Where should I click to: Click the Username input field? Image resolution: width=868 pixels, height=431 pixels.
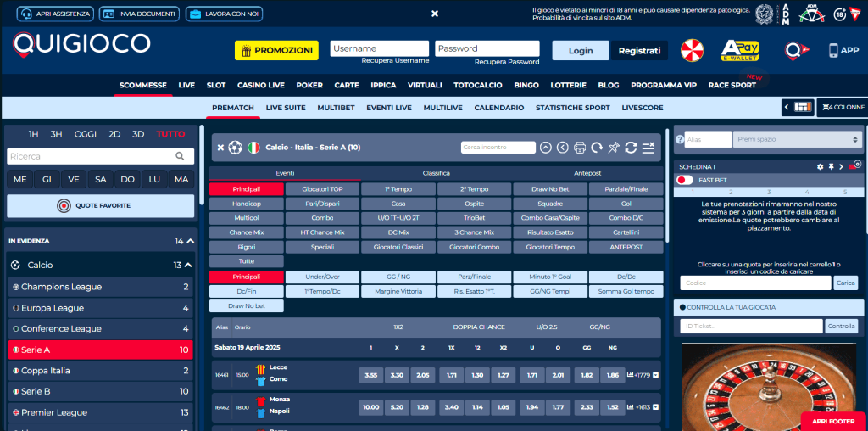tap(380, 48)
